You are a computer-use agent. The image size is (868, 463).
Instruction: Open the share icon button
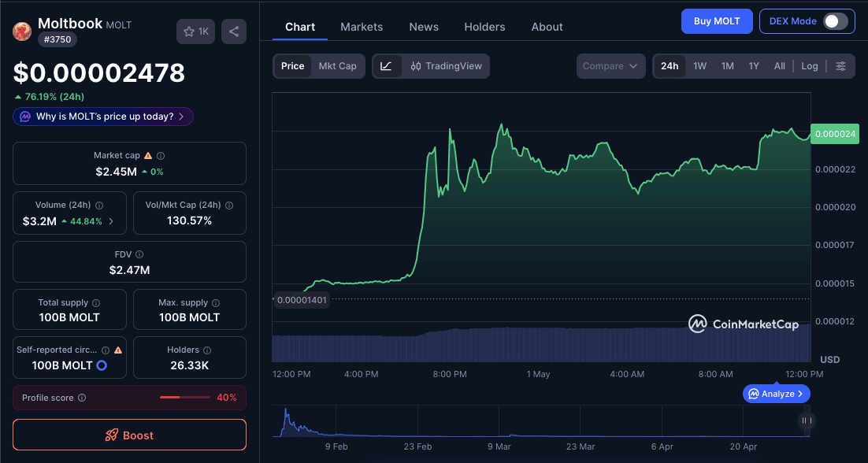234,31
